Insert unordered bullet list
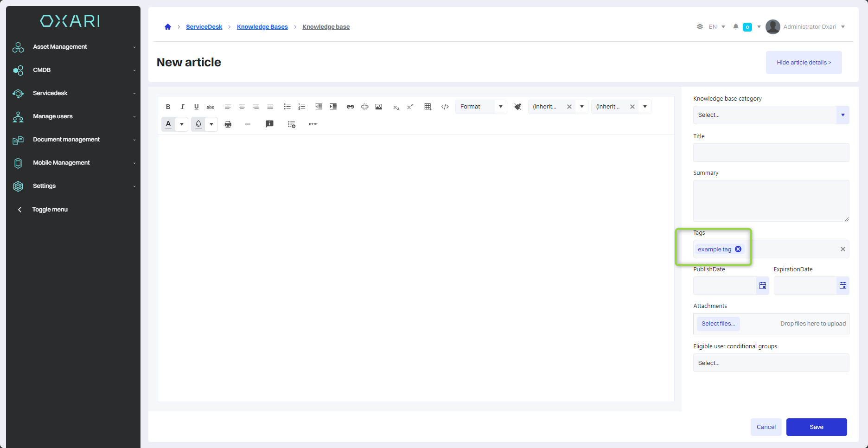This screenshot has height=448, width=868. coord(287,107)
